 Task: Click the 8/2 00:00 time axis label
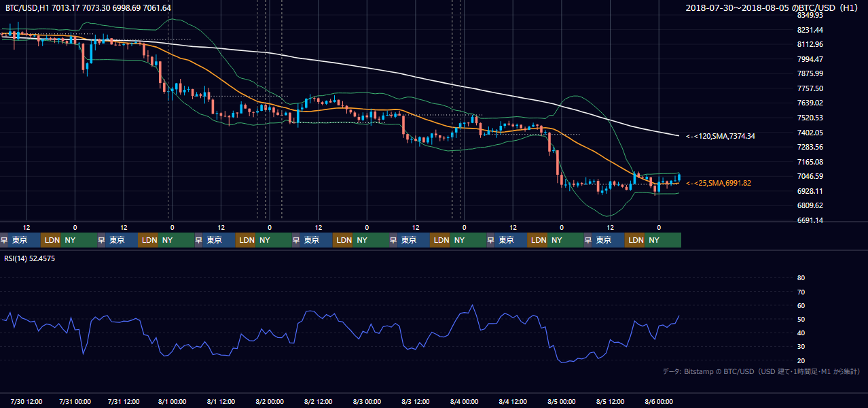click(x=270, y=401)
